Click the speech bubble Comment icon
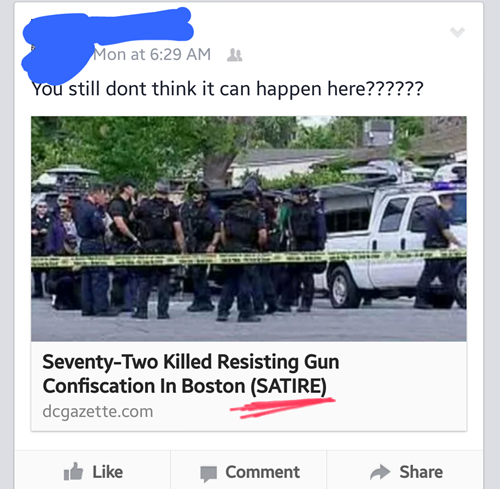The height and width of the screenshot is (489, 500). [x=208, y=473]
